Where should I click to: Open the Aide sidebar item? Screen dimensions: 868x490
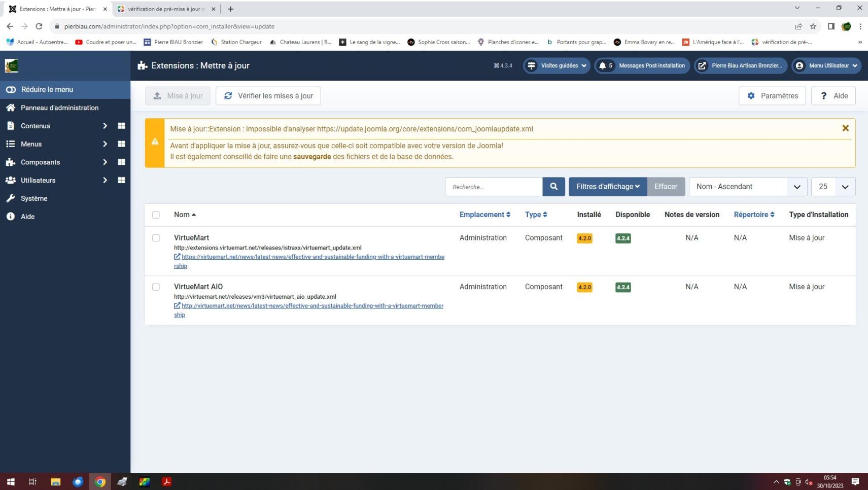point(27,217)
